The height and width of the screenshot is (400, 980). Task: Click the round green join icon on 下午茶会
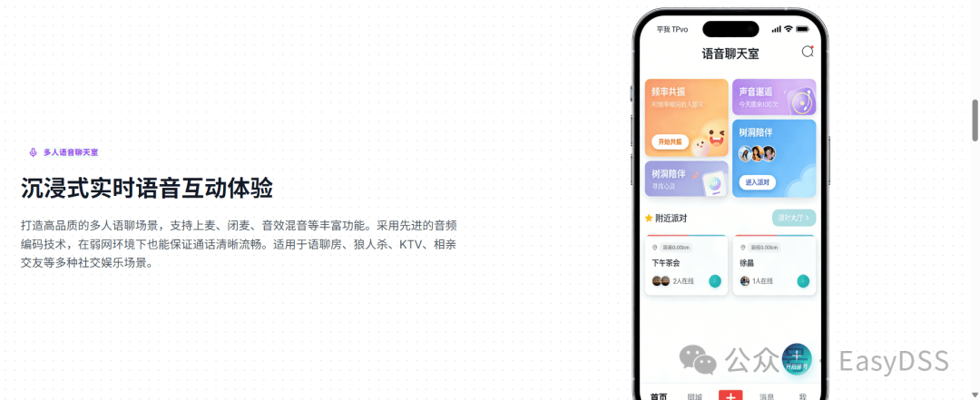click(x=715, y=281)
